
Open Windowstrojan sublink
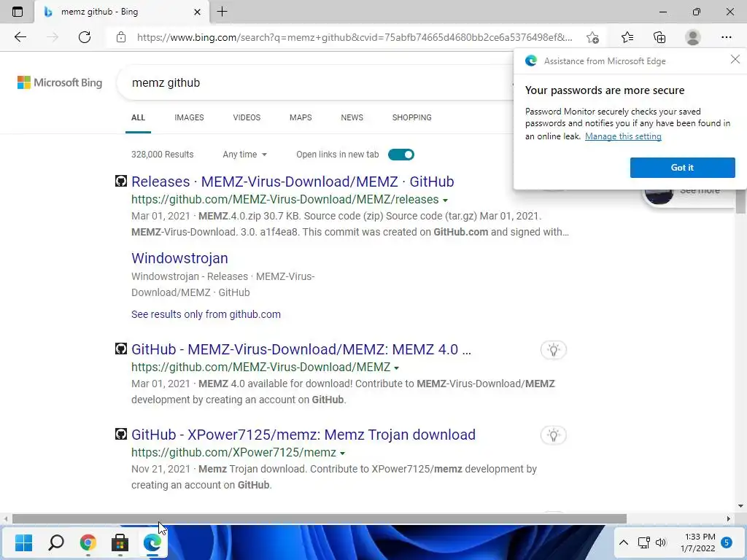[179, 258]
